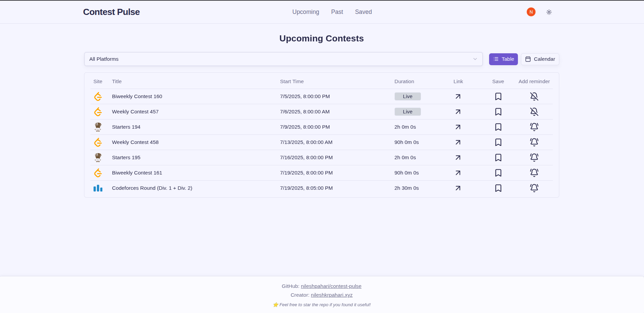The width and height of the screenshot is (644, 313).
Task: Click Live badge of Biweekly Contest 160
Action: 408,96
